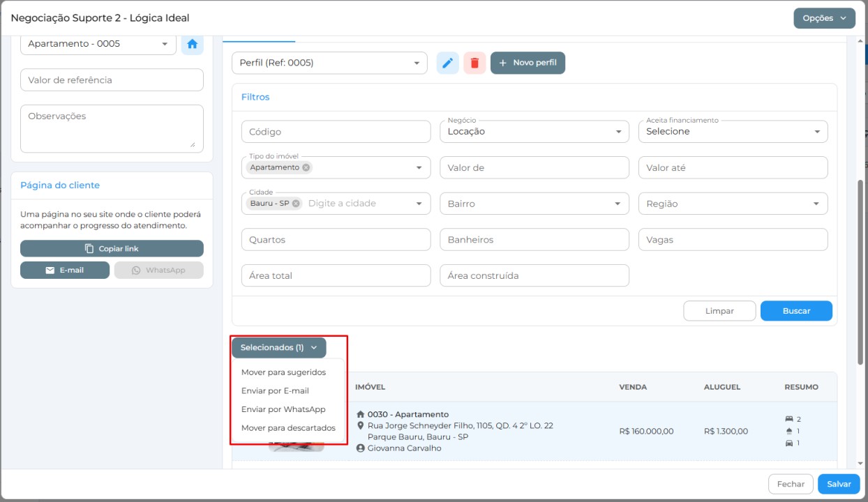Click the Buscar button
Screen dimensions: 868x502
click(796, 311)
